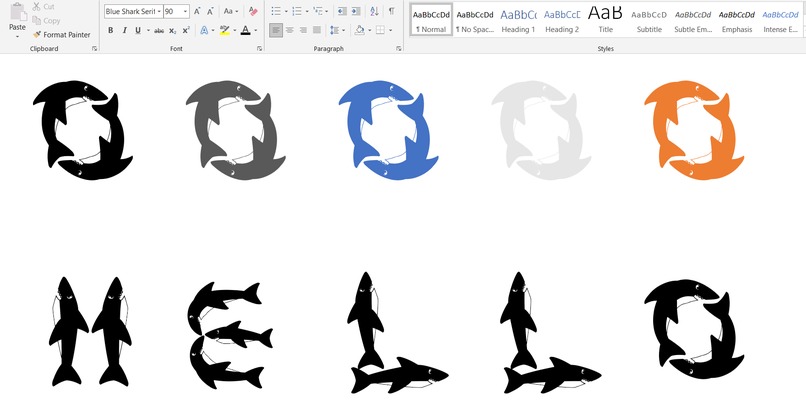Apply superscript formatting
The width and height of the screenshot is (806, 404).
click(x=186, y=31)
